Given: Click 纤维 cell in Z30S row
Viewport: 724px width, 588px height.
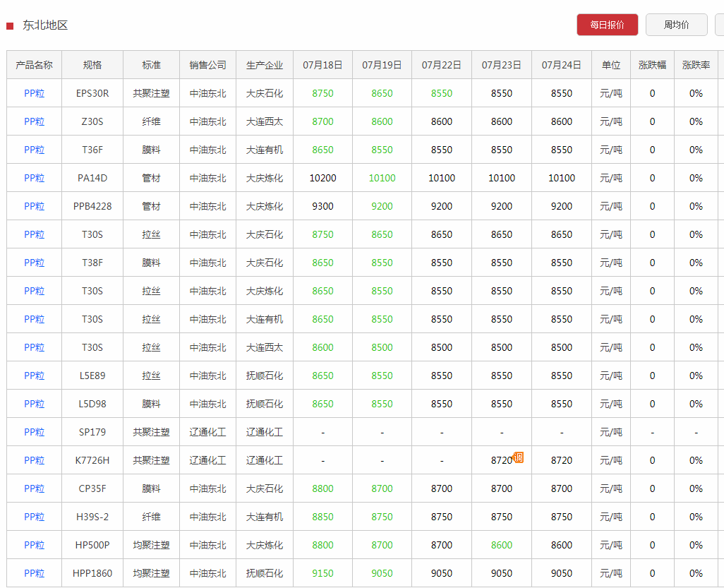Looking at the screenshot, I should [152, 121].
